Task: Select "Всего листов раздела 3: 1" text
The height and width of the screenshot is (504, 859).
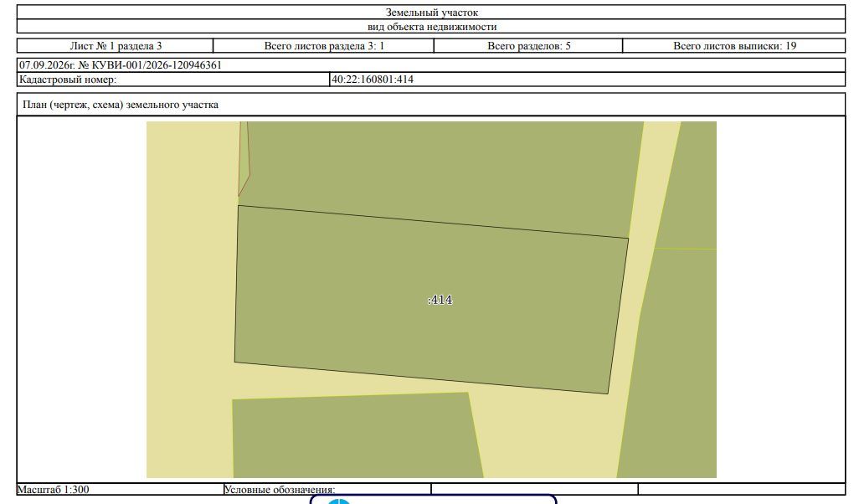Action: click(x=324, y=46)
